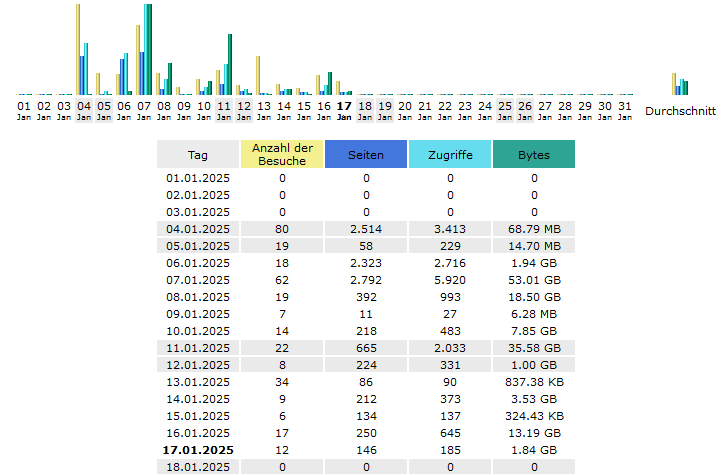727x475 pixels.
Task: Click the 'Tag' column header
Action: tap(198, 154)
